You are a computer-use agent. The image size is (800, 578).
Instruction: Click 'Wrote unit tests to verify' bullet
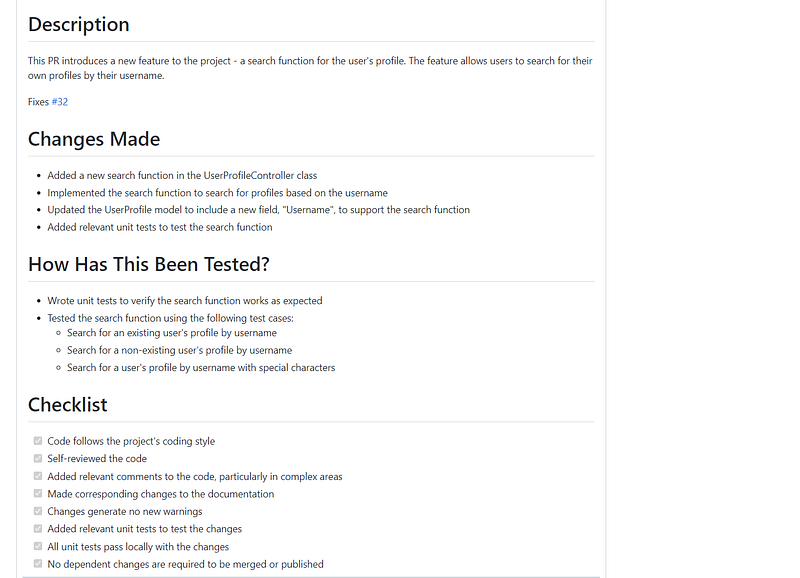(x=185, y=301)
